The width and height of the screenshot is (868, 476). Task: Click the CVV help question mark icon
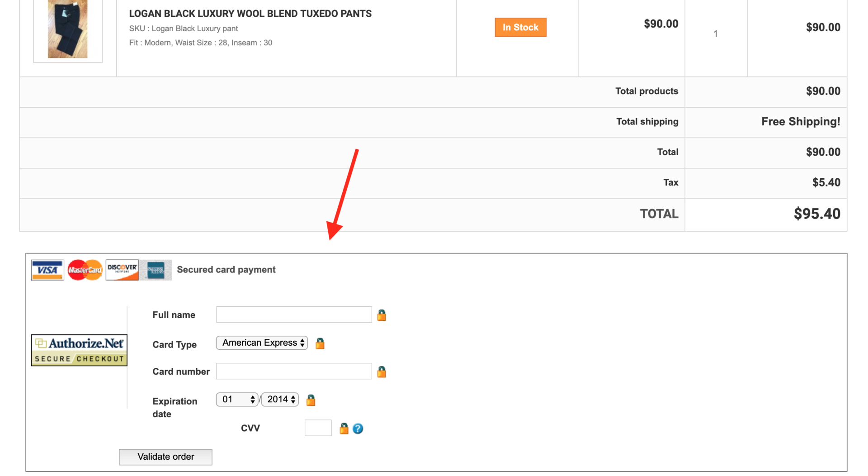click(358, 428)
